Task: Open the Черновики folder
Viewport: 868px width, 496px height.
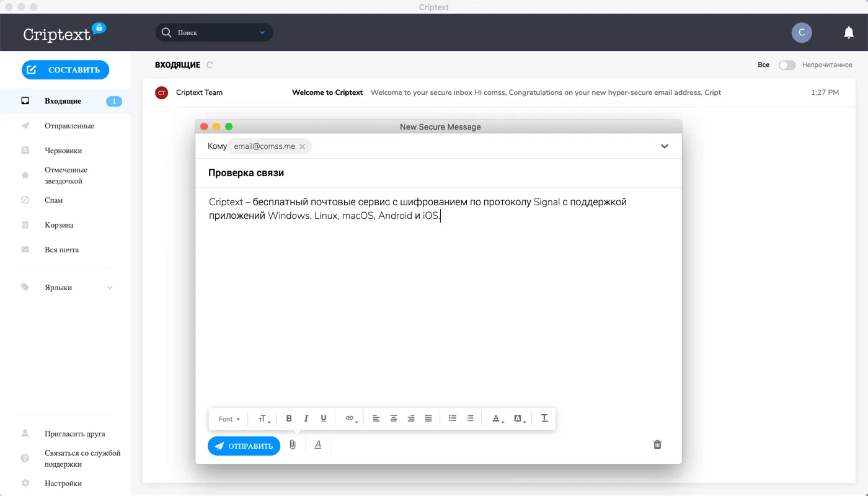Action: 65,151
